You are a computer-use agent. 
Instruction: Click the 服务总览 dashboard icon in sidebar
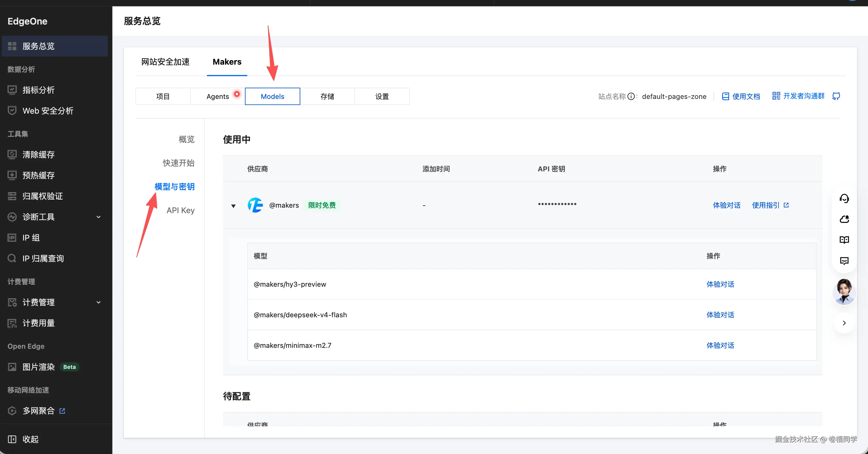pyautogui.click(x=12, y=46)
